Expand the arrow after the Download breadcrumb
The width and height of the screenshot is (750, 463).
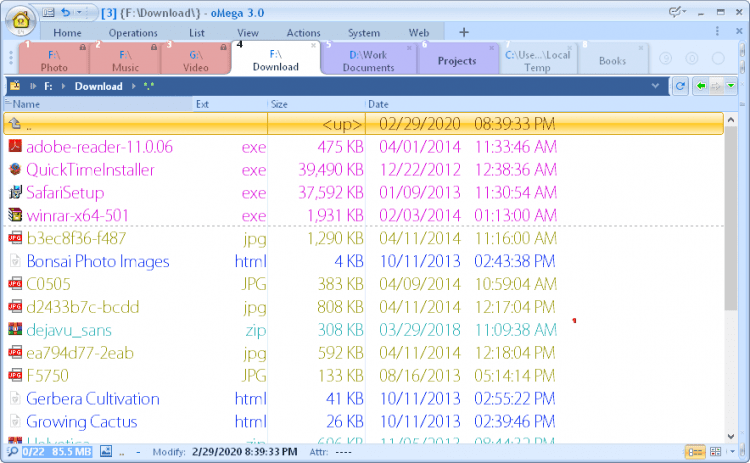point(133,87)
